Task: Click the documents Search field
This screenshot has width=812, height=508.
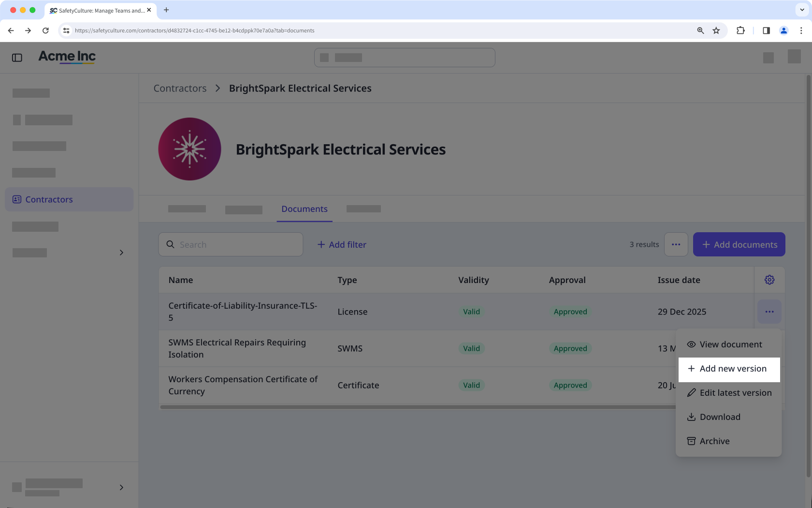Action: [231, 244]
